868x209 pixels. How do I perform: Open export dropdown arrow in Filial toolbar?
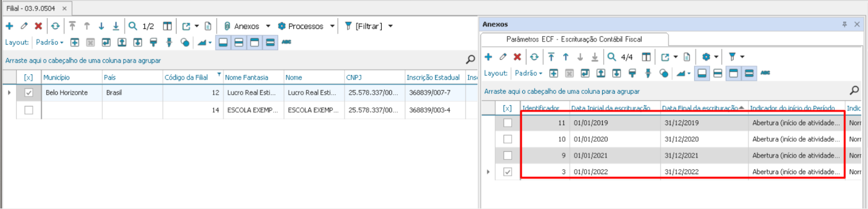click(x=196, y=26)
